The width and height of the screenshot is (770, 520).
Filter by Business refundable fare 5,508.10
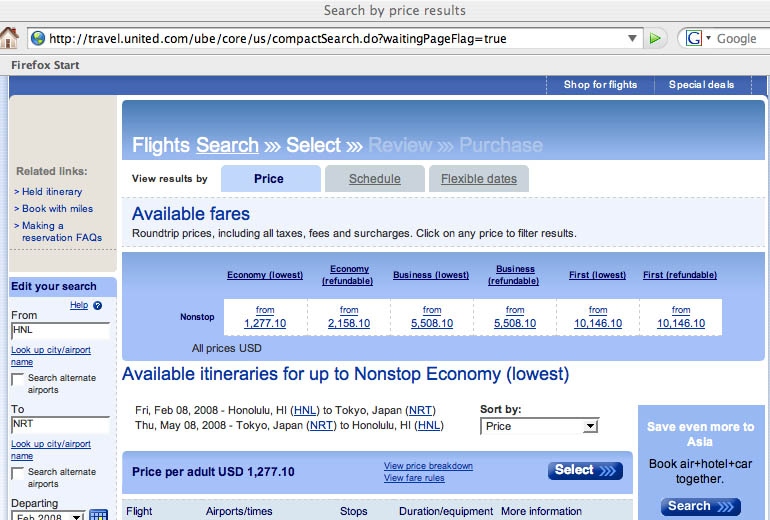point(515,323)
